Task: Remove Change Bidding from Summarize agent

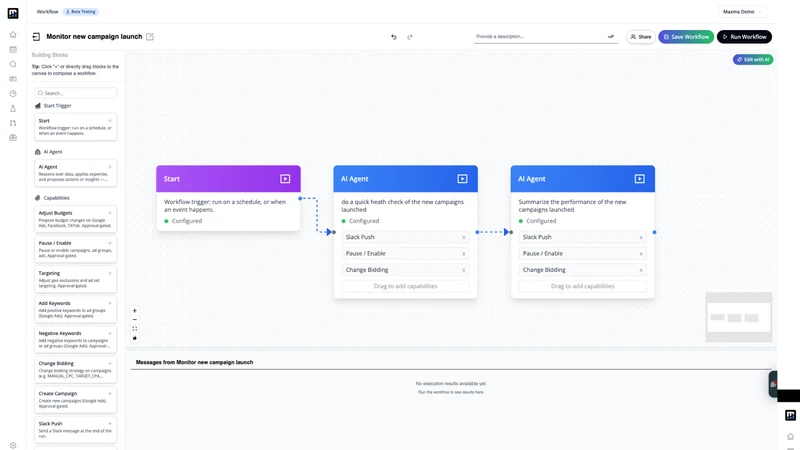Action: (x=641, y=270)
